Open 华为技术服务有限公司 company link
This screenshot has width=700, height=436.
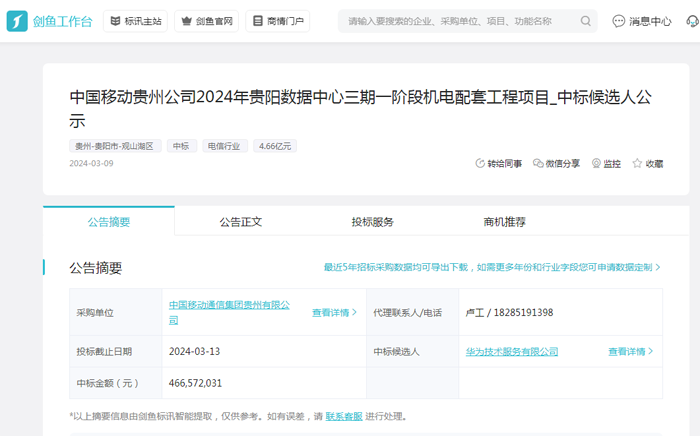pos(511,352)
